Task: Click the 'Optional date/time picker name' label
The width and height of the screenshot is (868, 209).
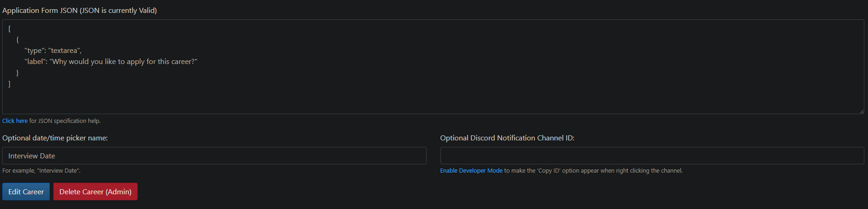Action: click(55, 138)
